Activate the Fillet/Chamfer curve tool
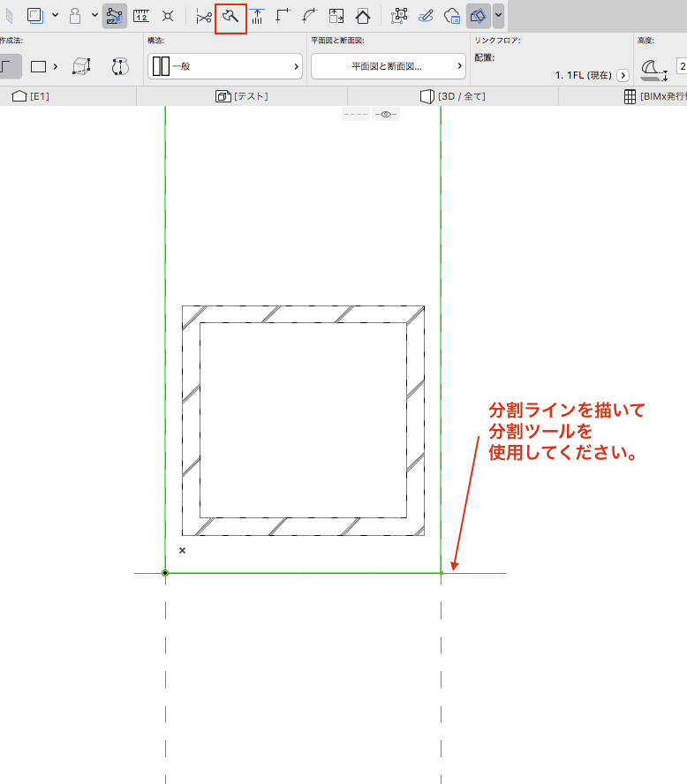687x784 pixels. [309, 16]
